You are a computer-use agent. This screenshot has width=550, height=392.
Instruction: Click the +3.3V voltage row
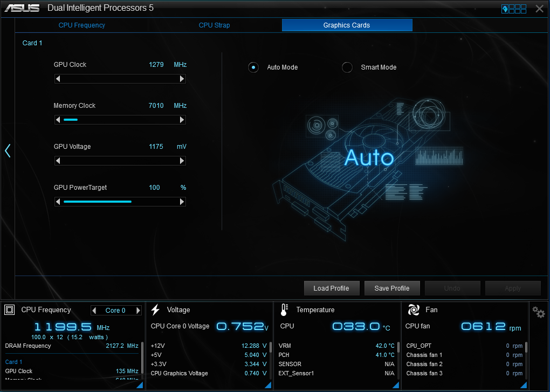(209, 364)
